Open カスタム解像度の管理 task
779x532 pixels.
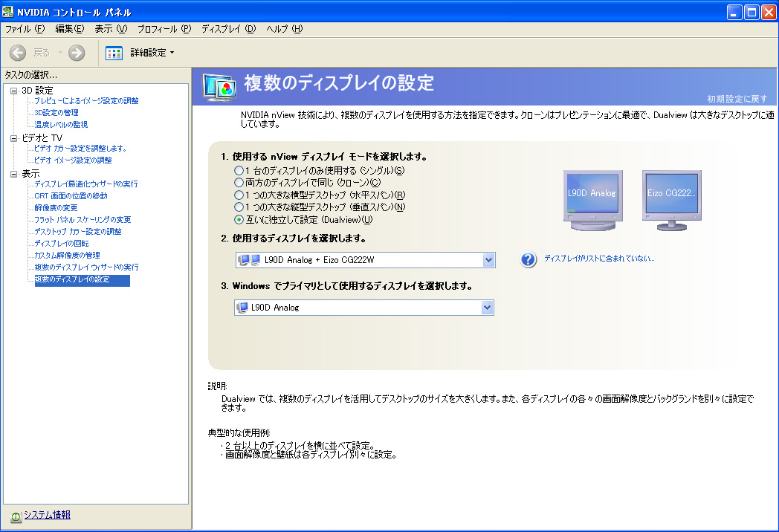(67, 256)
